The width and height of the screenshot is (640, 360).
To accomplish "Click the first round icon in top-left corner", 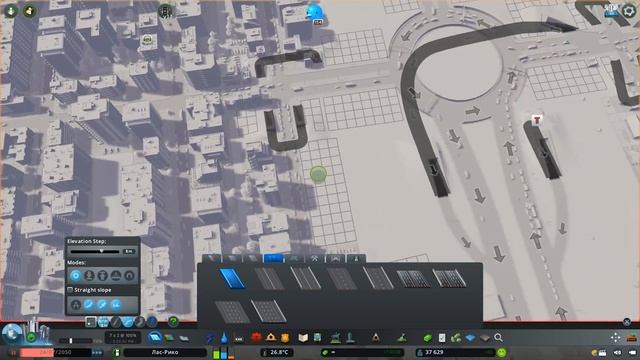I will tap(11, 10).
